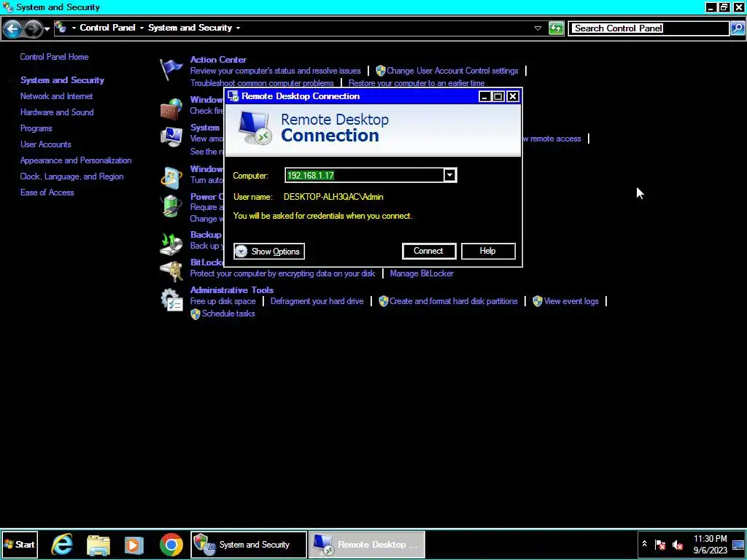Click the BitLocker keys icon
This screenshot has height=560, width=747.
click(171, 272)
